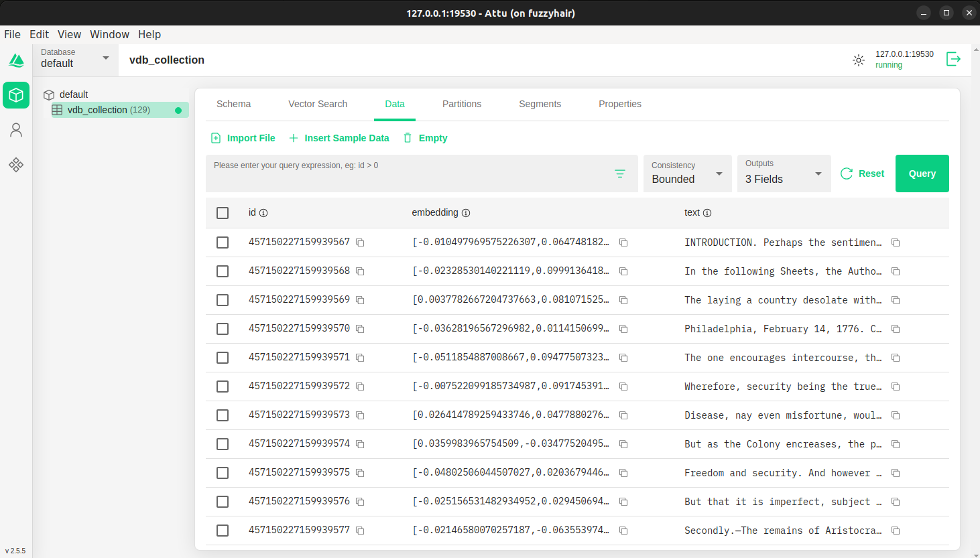Switch to the Vector Search tab
The width and height of the screenshot is (980, 558).
pyautogui.click(x=318, y=104)
